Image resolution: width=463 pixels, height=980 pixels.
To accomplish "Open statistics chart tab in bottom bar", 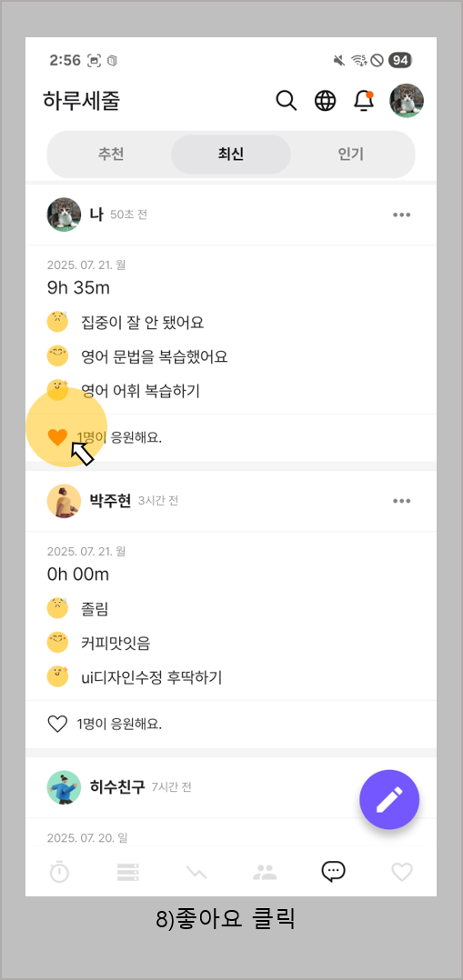I will pos(196,873).
